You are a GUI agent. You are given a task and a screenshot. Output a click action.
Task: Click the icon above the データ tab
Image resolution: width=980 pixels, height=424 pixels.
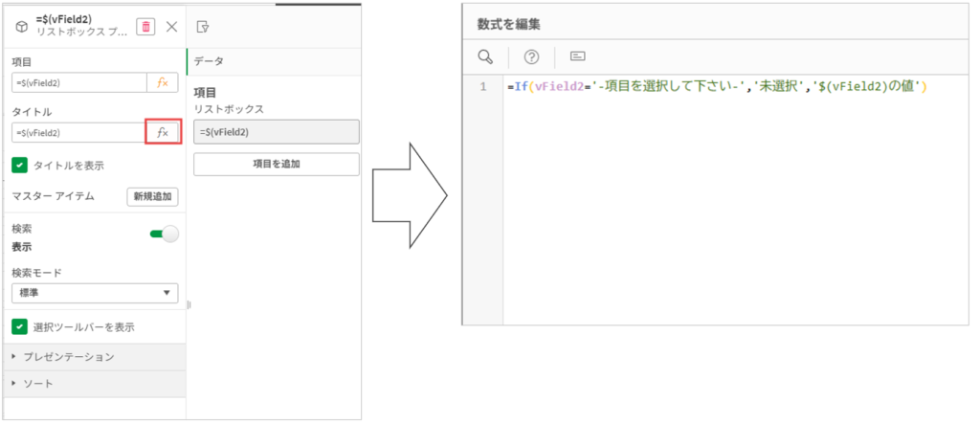coord(203,27)
